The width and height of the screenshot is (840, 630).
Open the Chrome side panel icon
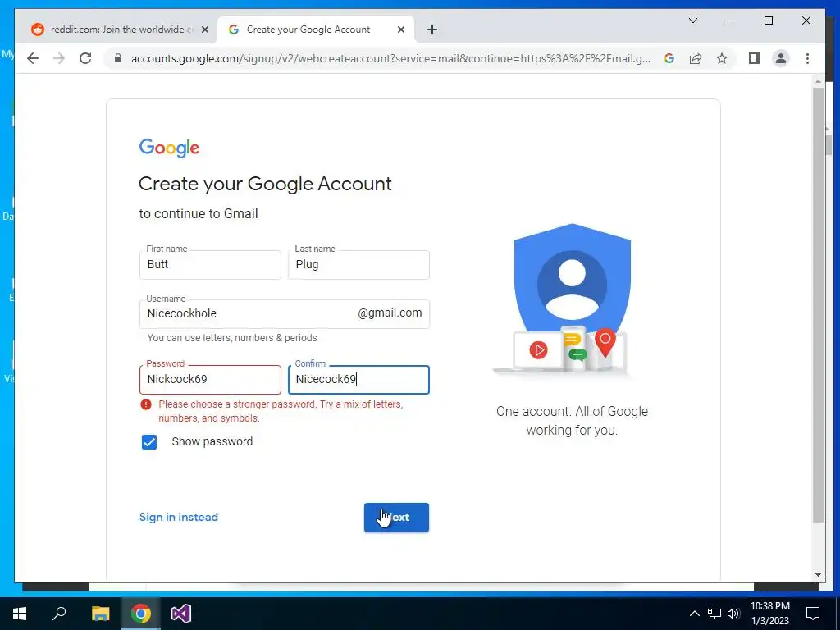pyautogui.click(x=755, y=58)
